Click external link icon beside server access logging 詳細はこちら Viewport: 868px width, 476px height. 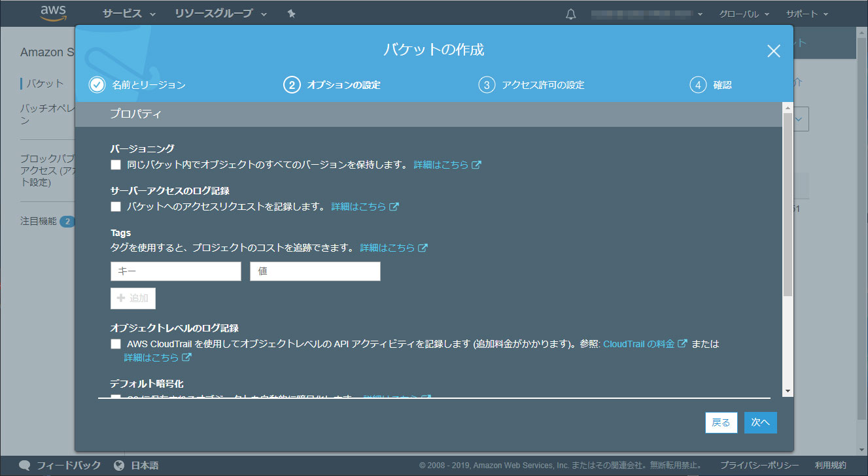tap(394, 207)
